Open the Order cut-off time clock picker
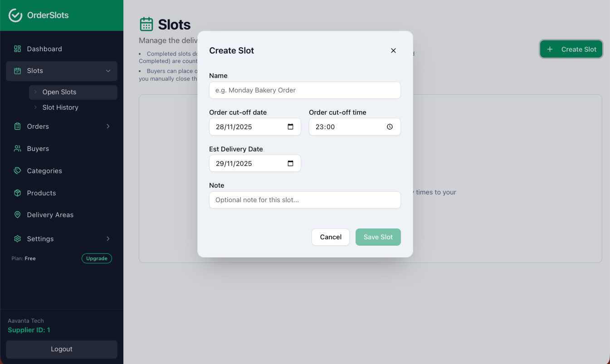The image size is (610, 364). tap(390, 126)
